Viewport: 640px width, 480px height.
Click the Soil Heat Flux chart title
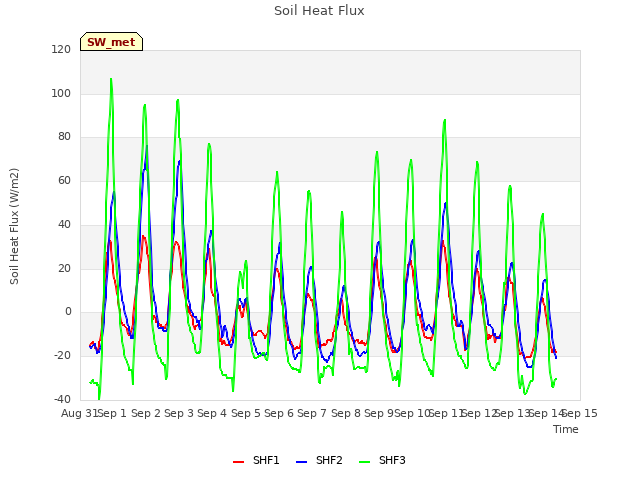[x=319, y=11]
